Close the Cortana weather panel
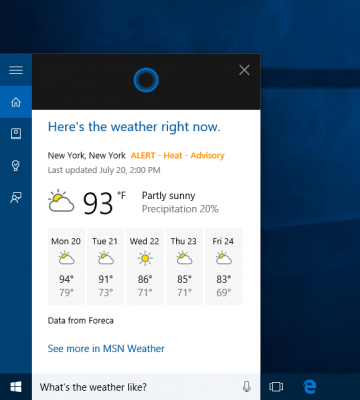 click(x=244, y=70)
